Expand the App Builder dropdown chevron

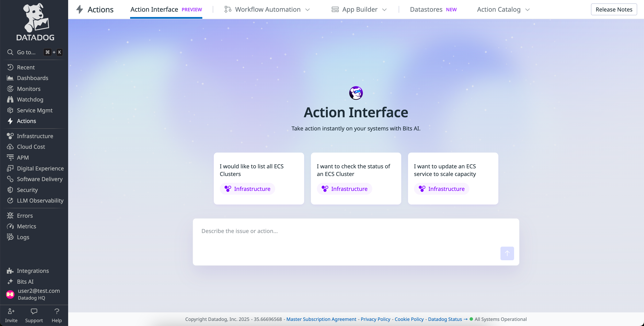coord(384,10)
